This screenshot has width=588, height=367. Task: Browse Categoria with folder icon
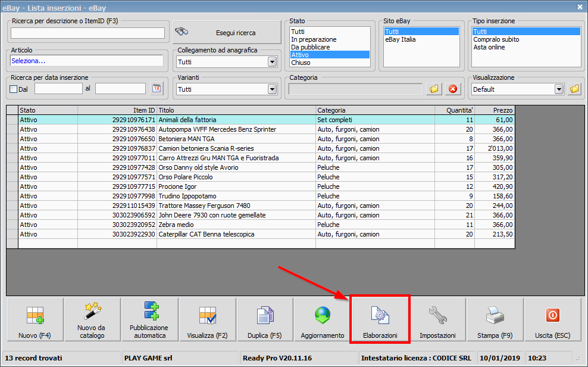click(434, 89)
